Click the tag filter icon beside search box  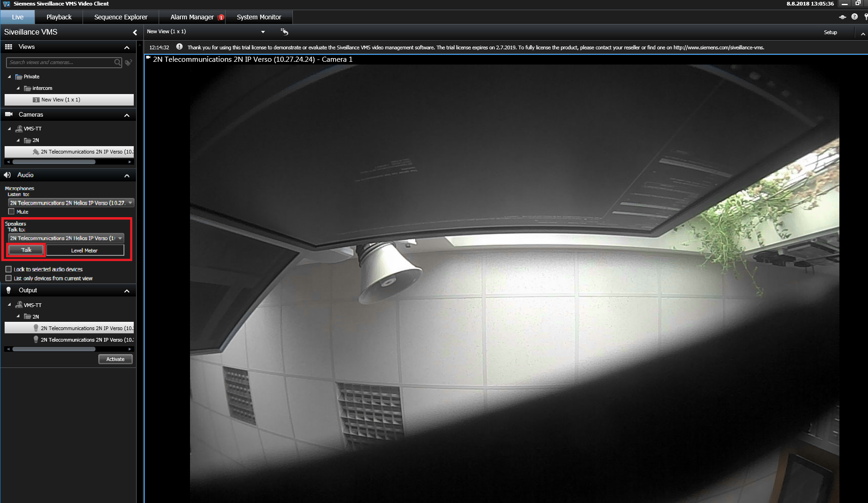point(129,62)
